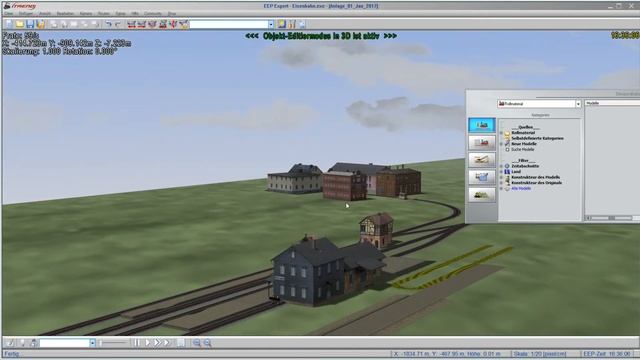
Task: Open a layout with the yellow folder icon
Action: click(20, 24)
